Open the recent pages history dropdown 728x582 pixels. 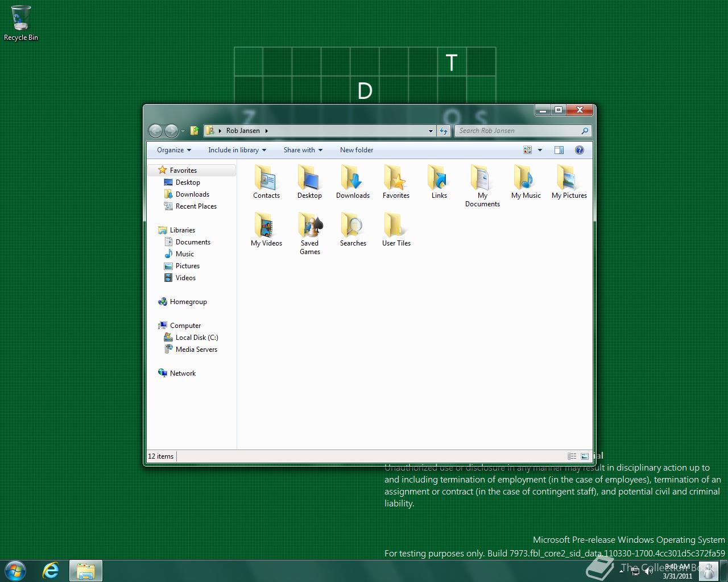coord(183,131)
